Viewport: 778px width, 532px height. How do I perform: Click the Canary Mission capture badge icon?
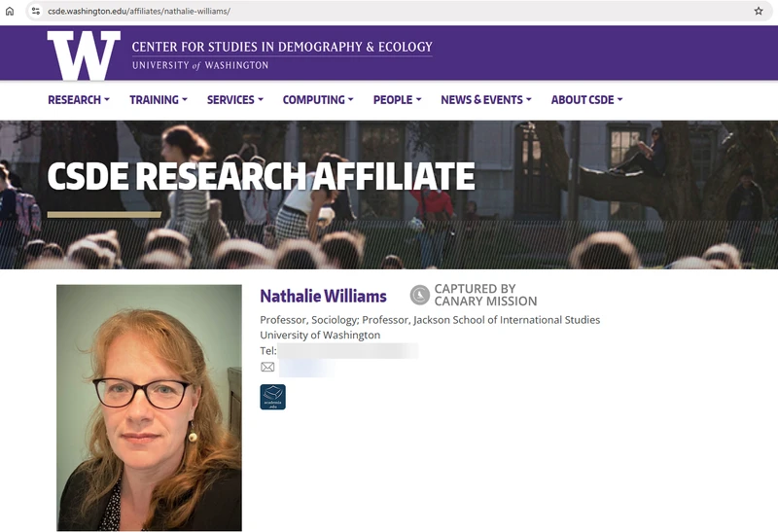[420, 295]
